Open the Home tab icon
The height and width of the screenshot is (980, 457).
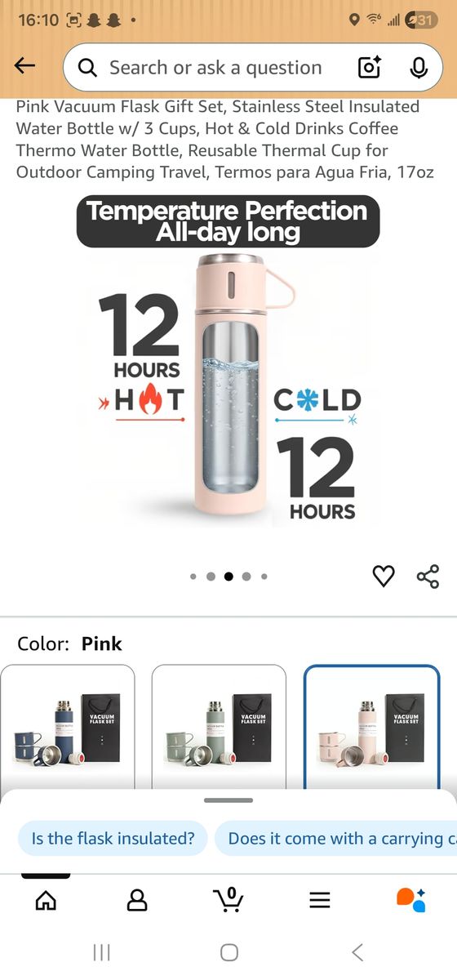click(47, 900)
